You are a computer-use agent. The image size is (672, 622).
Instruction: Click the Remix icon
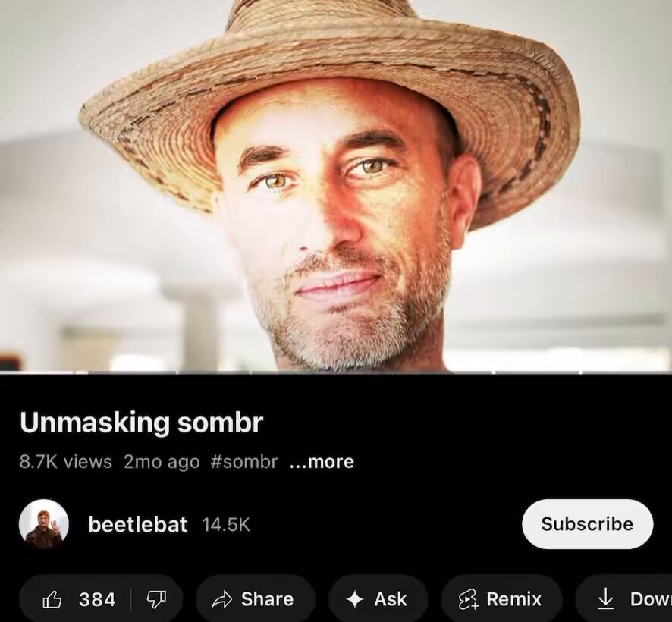468,599
